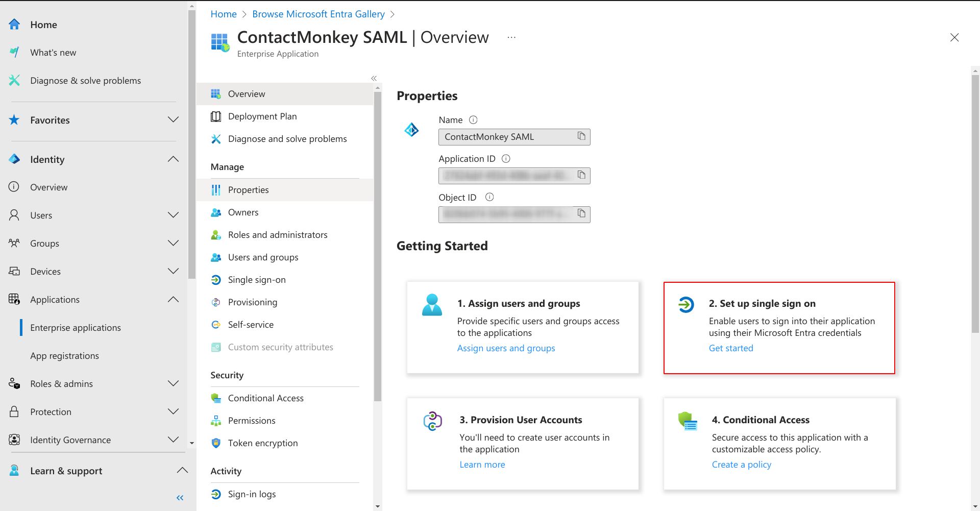Expand the Identity Governance chevron
This screenshot has height=511, width=980.
pyautogui.click(x=174, y=440)
